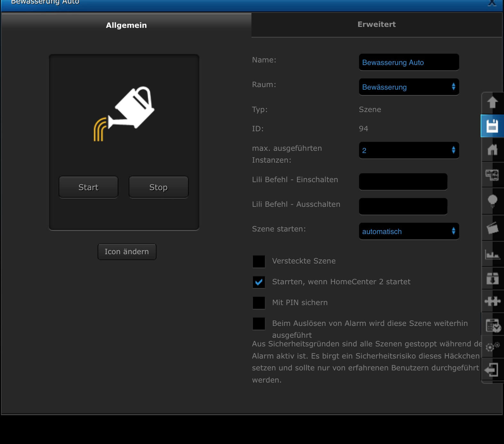Enable the Versteckte Szene checkbox
The height and width of the screenshot is (444, 504).
point(259,261)
